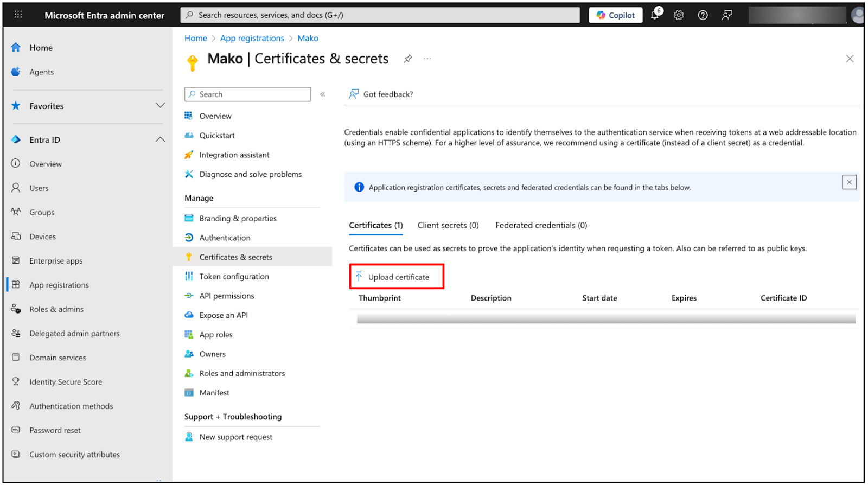Open Expose an API

[x=223, y=315]
